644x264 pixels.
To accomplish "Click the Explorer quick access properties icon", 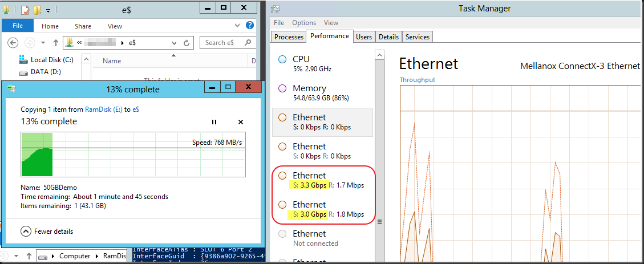I will [25, 10].
